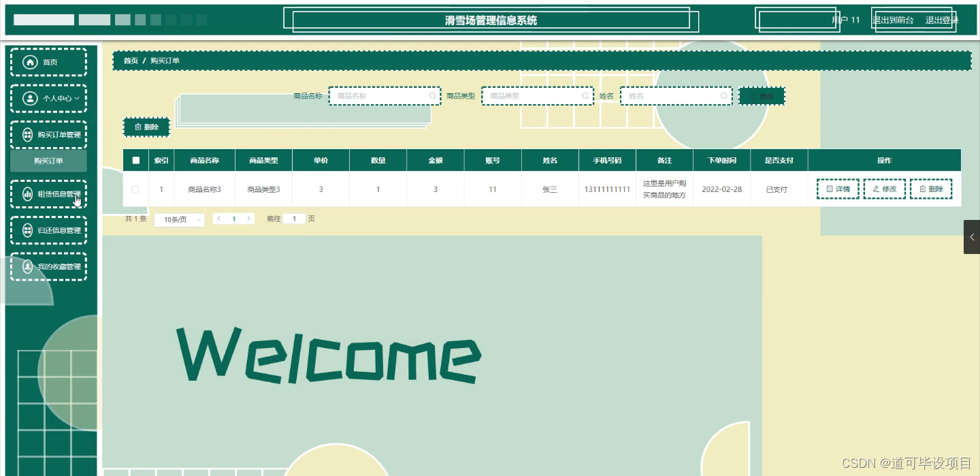Click the remark text 这里是用户购买商品的地方
The width and height of the screenshot is (980, 476).
(x=664, y=189)
